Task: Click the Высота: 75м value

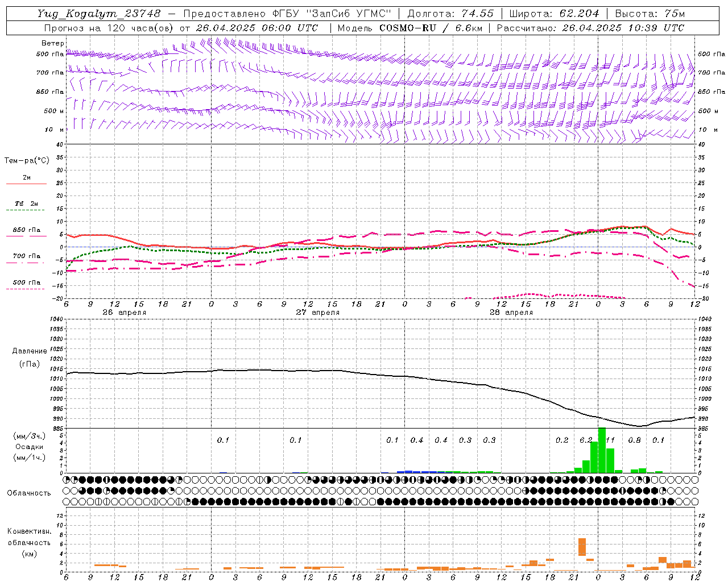Action: (650, 13)
